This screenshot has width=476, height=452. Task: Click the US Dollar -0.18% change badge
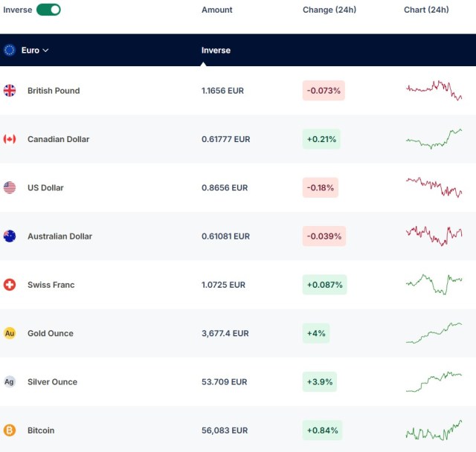[321, 187]
